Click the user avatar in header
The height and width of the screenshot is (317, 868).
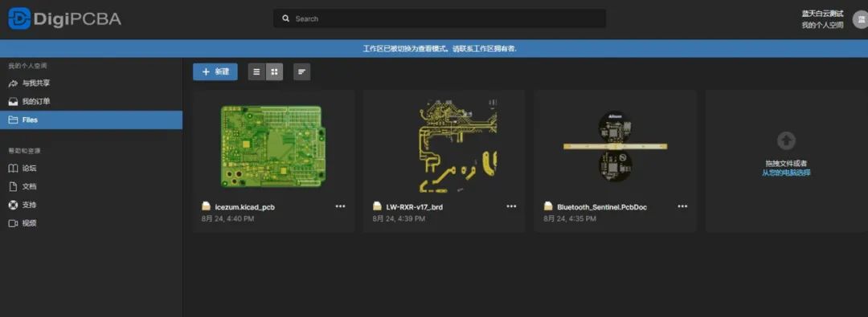860,19
